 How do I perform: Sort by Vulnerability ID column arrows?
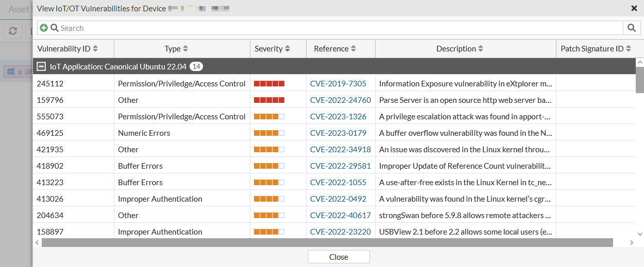[x=95, y=49]
